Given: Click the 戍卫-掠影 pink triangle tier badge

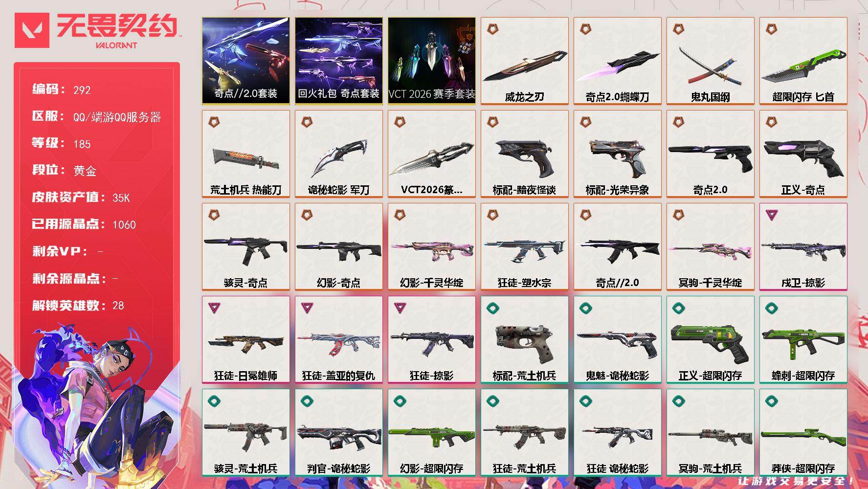Looking at the screenshot, I should pyautogui.click(x=771, y=215).
